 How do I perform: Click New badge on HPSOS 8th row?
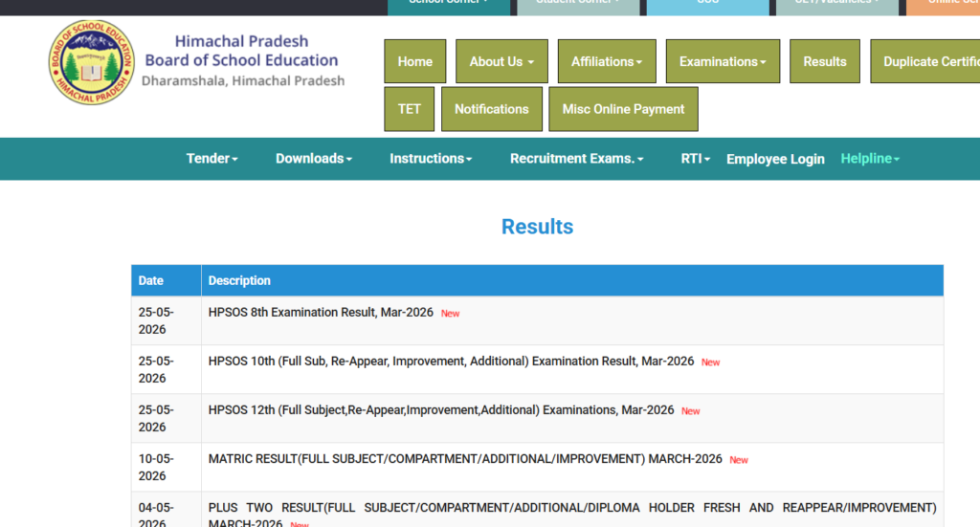click(x=450, y=314)
